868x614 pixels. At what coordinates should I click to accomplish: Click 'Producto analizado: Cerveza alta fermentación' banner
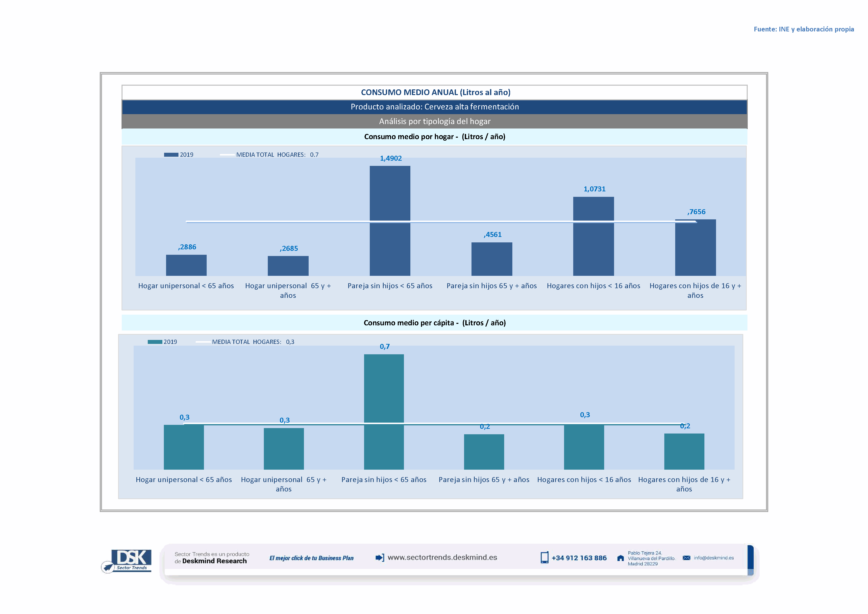click(434, 107)
